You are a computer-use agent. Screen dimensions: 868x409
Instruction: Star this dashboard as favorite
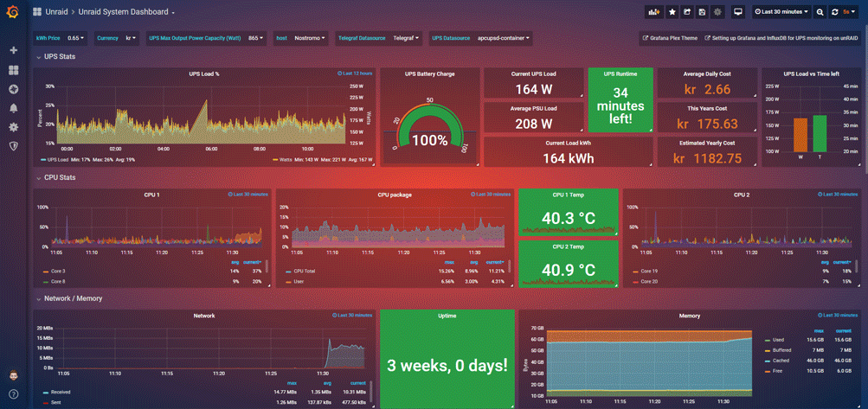[672, 12]
